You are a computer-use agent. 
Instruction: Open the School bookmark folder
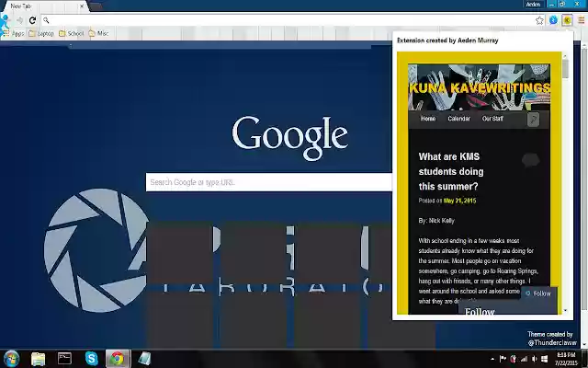pyautogui.click(x=72, y=33)
